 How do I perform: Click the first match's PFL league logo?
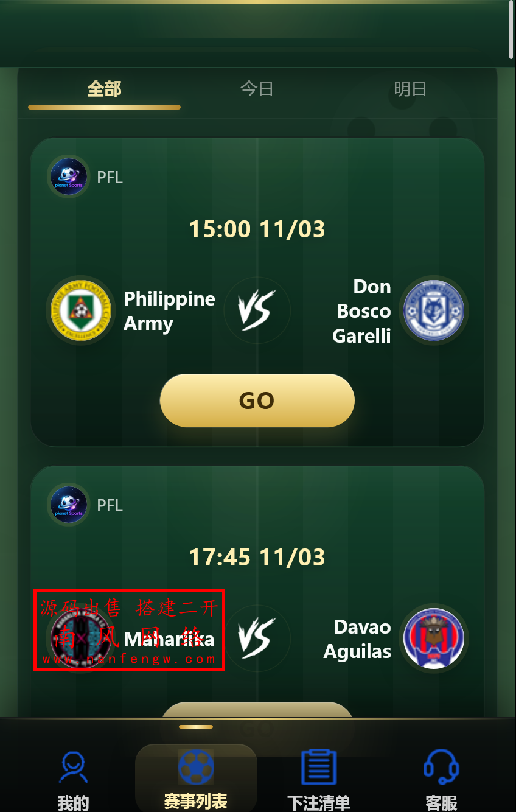(x=69, y=177)
